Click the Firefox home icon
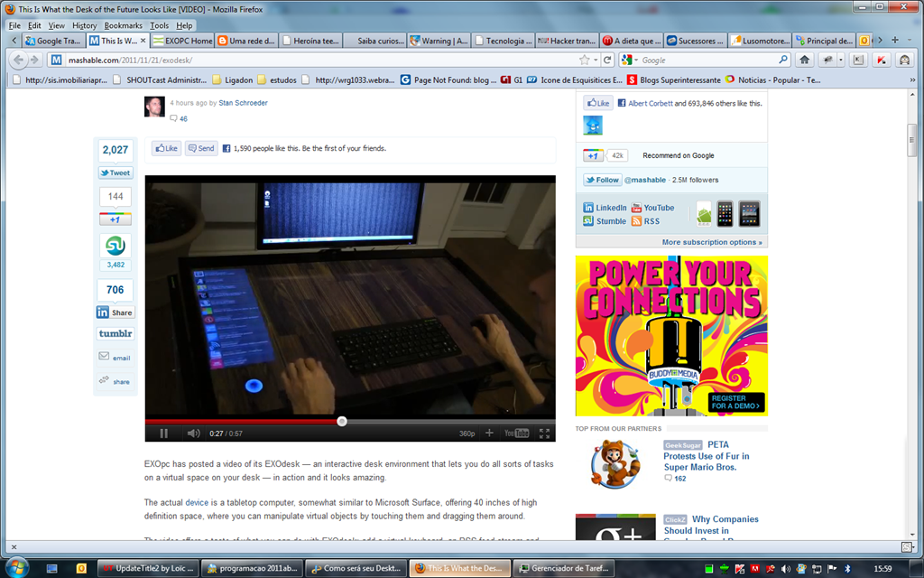 coord(804,60)
